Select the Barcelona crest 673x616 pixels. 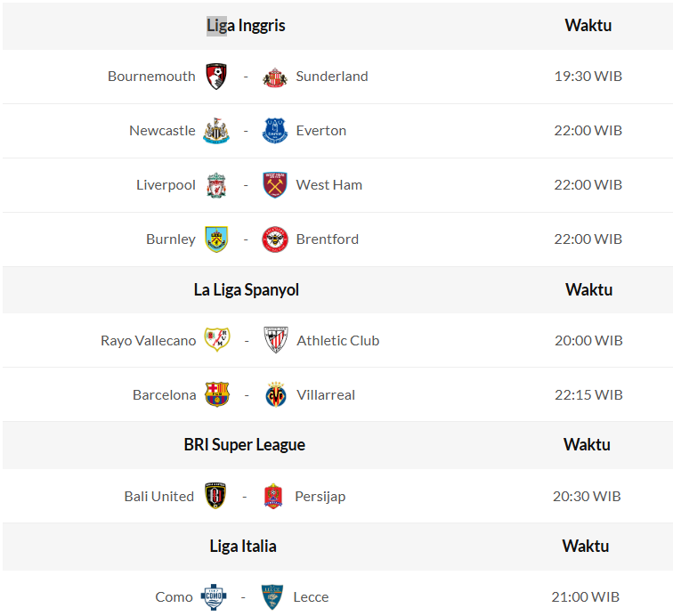point(217,394)
